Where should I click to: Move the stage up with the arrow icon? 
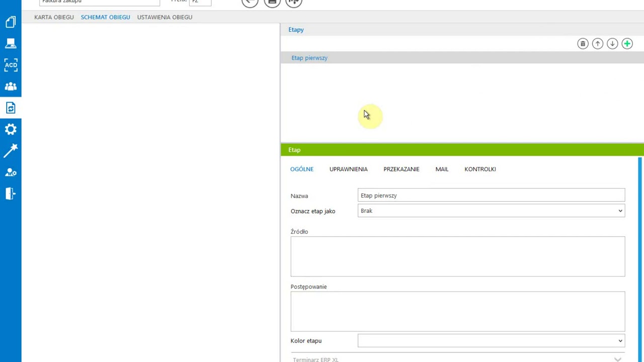598,44
